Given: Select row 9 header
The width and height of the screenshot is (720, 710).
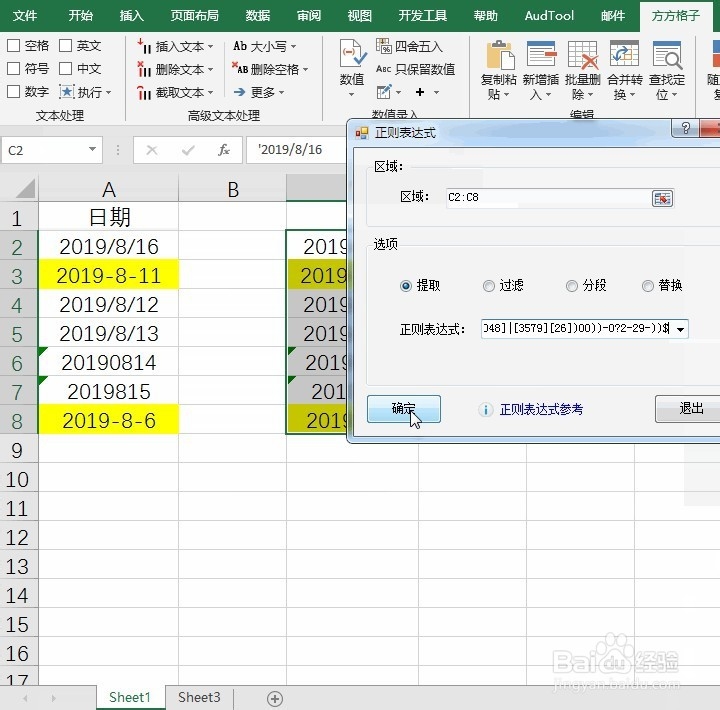Looking at the screenshot, I should coord(17,450).
